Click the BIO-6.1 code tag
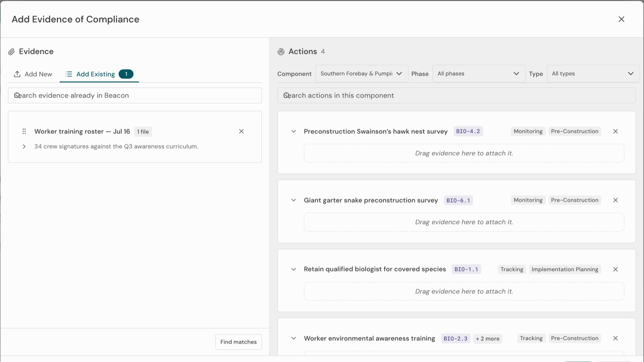 tap(458, 200)
